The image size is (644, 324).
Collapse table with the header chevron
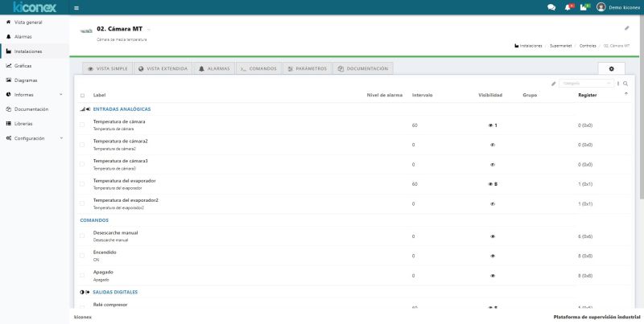click(626, 94)
